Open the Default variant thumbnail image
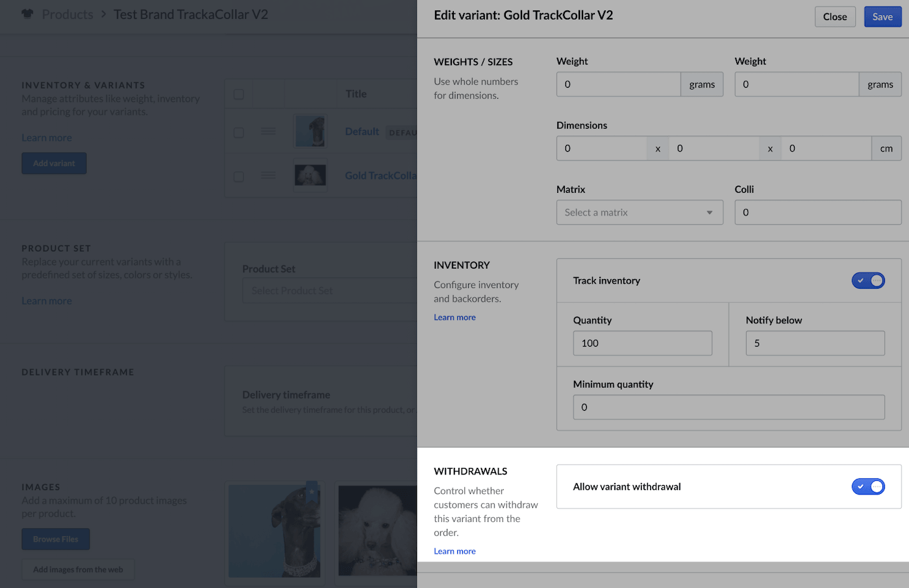This screenshot has height=588, width=909. click(310, 132)
